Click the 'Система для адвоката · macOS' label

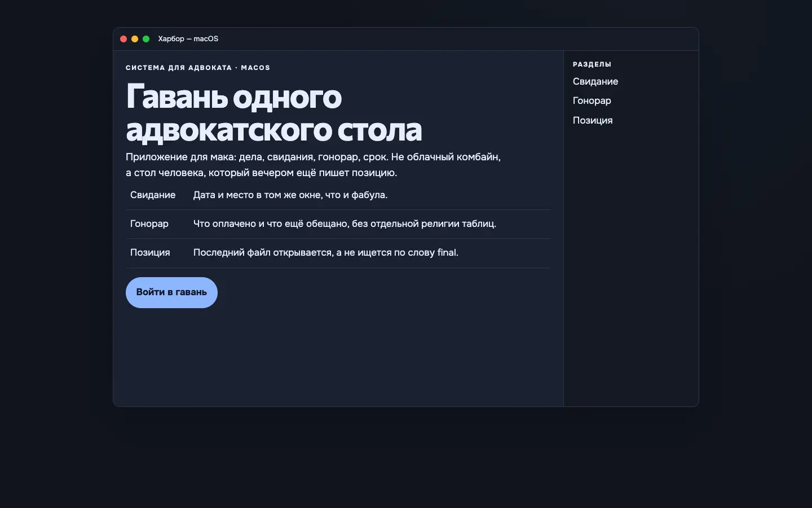[x=198, y=68]
